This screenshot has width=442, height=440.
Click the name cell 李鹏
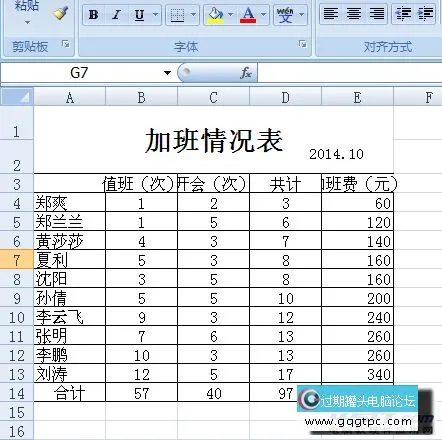[x=70, y=355]
